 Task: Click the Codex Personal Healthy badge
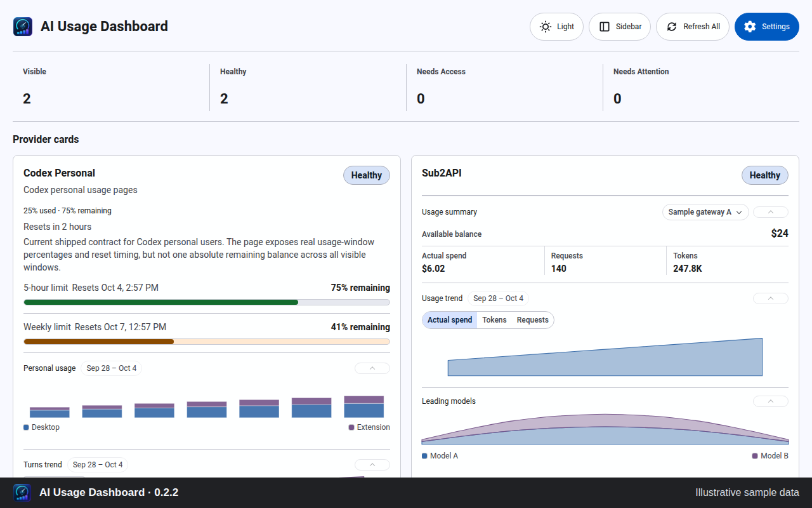coord(367,175)
